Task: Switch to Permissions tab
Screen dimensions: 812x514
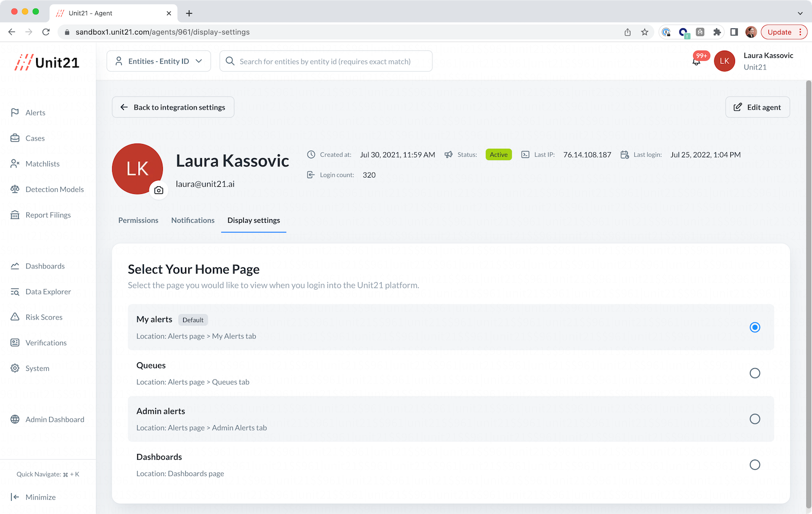Action: pos(138,220)
